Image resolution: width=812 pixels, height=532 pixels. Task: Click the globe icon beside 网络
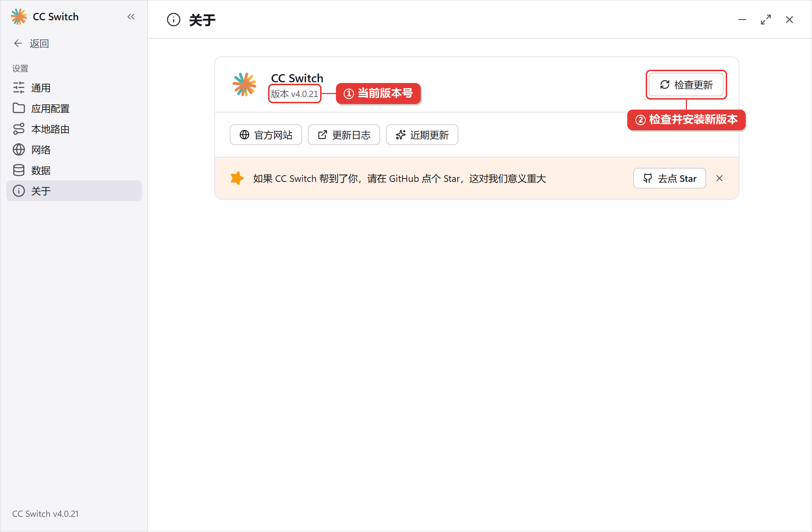pyautogui.click(x=19, y=149)
